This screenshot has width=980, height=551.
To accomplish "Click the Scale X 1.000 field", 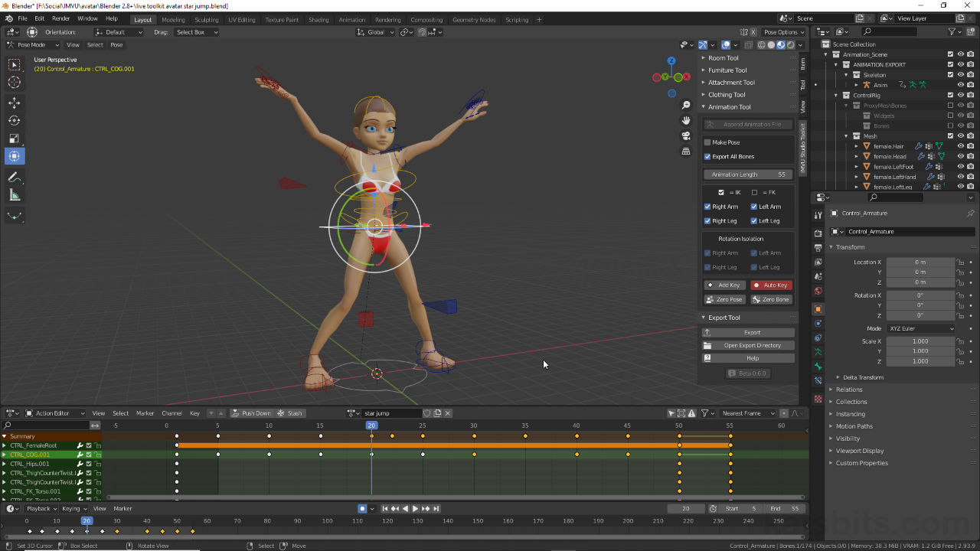I will pos(920,341).
